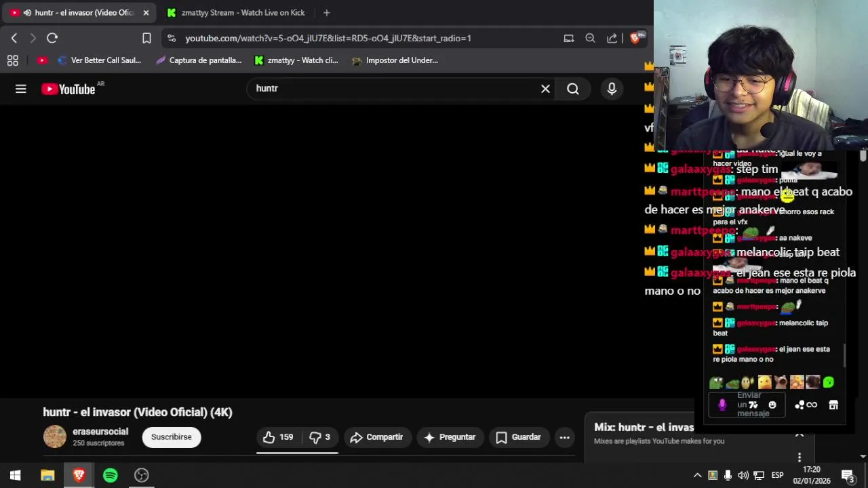Save the video with Guardar
The image size is (868, 488).
tap(518, 437)
